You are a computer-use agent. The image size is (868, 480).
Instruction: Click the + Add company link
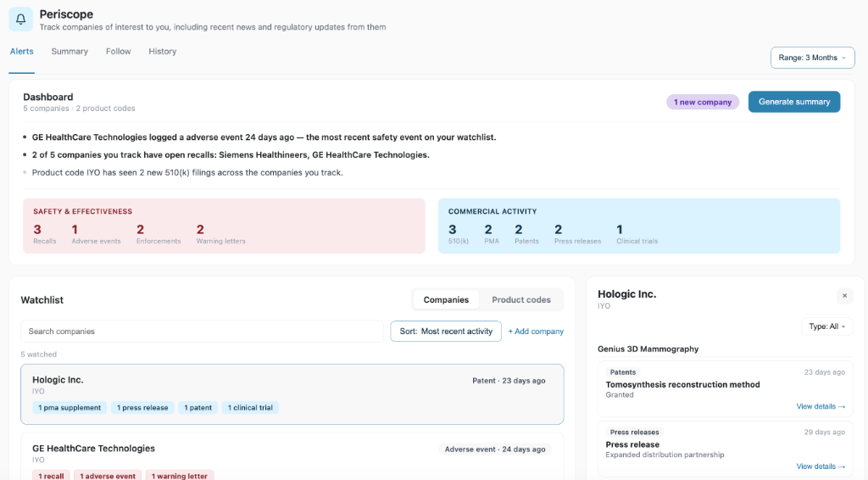coord(536,331)
